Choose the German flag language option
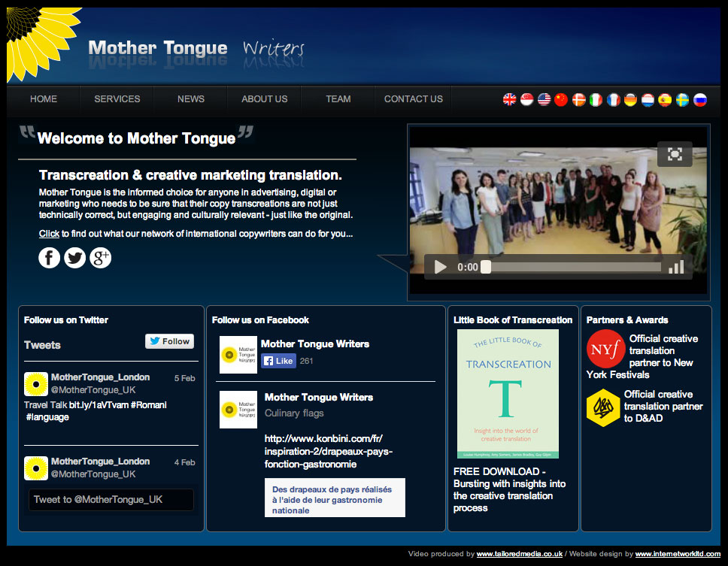This screenshot has height=566, width=728. point(630,99)
